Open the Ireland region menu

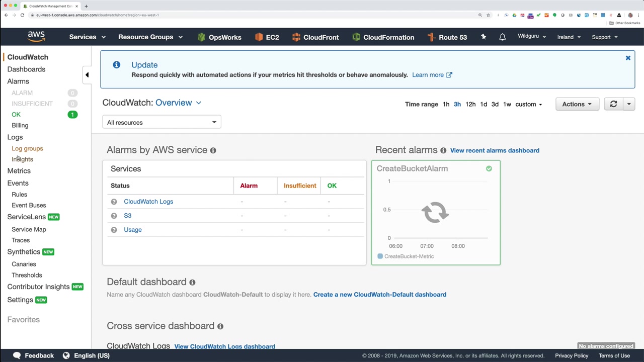click(569, 37)
